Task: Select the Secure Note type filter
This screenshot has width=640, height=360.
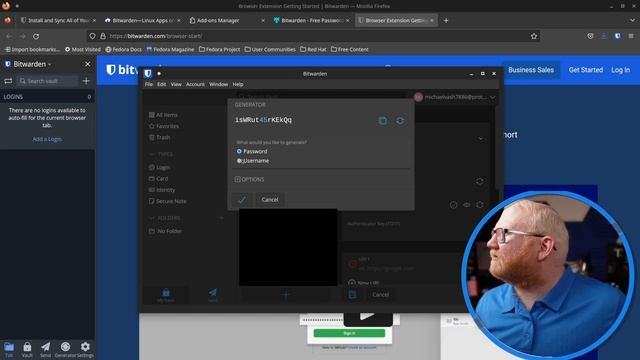Action: (168, 201)
